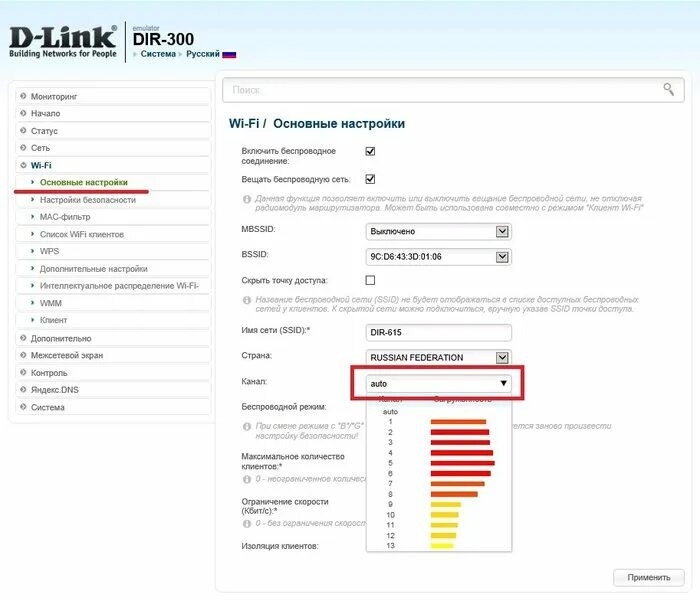Image resolution: width=700 pixels, height=601 pixels.
Task: Open the Яндекс.DNS menu item
Action: point(112,390)
